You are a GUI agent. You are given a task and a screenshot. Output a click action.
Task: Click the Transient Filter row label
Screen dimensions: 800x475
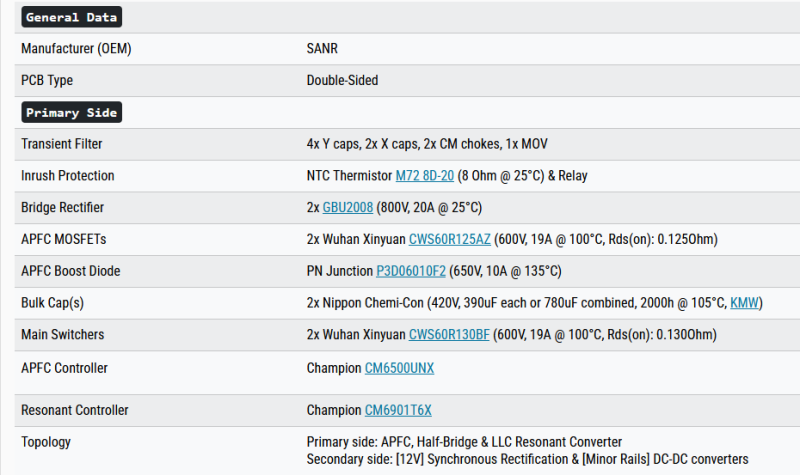[62, 144]
